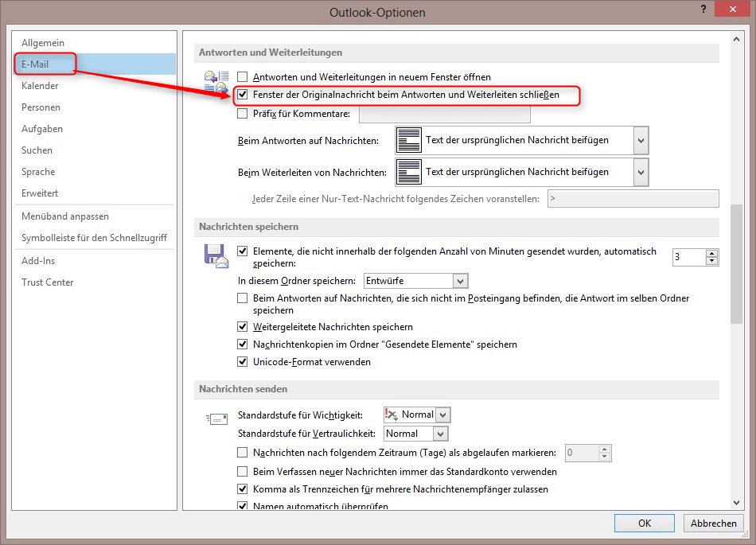Image resolution: width=756 pixels, height=545 pixels.
Task: Select the E-Mail options category
Action: pyautogui.click(x=95, y=64)
